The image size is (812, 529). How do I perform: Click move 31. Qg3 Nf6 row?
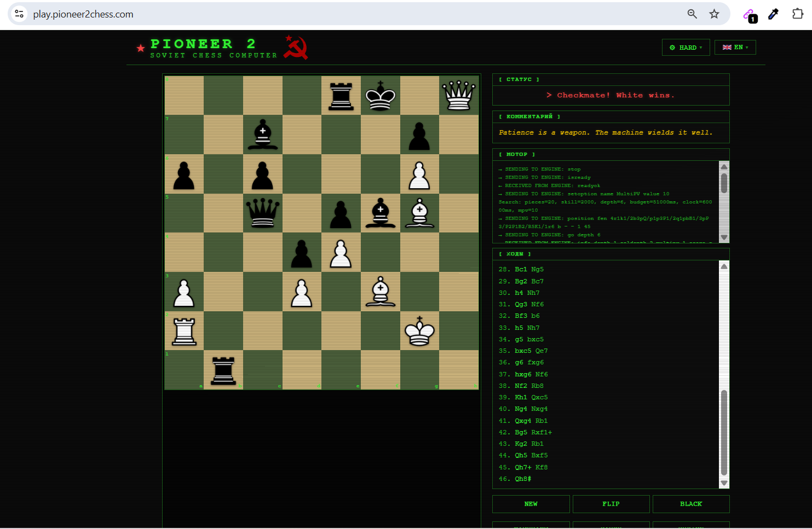pos(521,304)
